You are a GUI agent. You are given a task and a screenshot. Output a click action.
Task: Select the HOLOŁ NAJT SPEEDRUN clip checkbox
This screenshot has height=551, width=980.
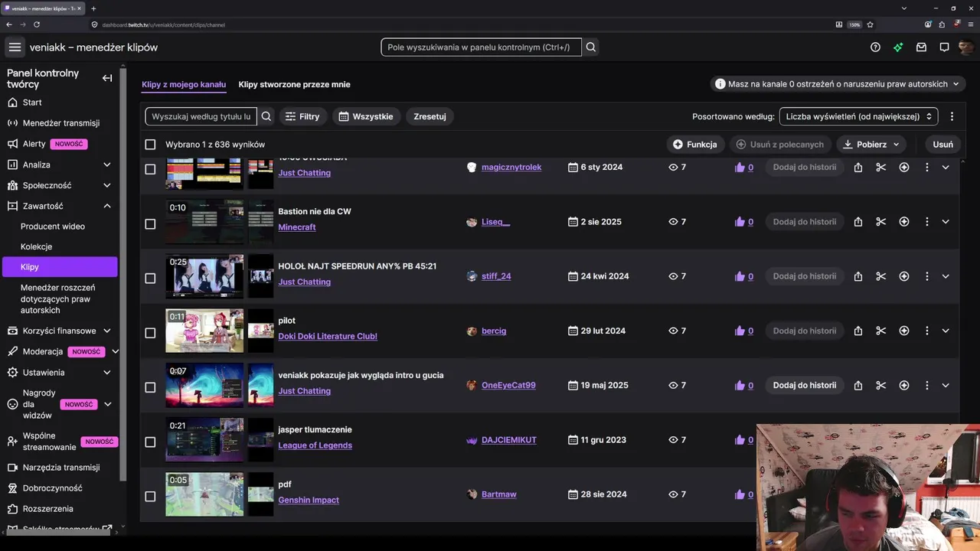tap(150, 279)
